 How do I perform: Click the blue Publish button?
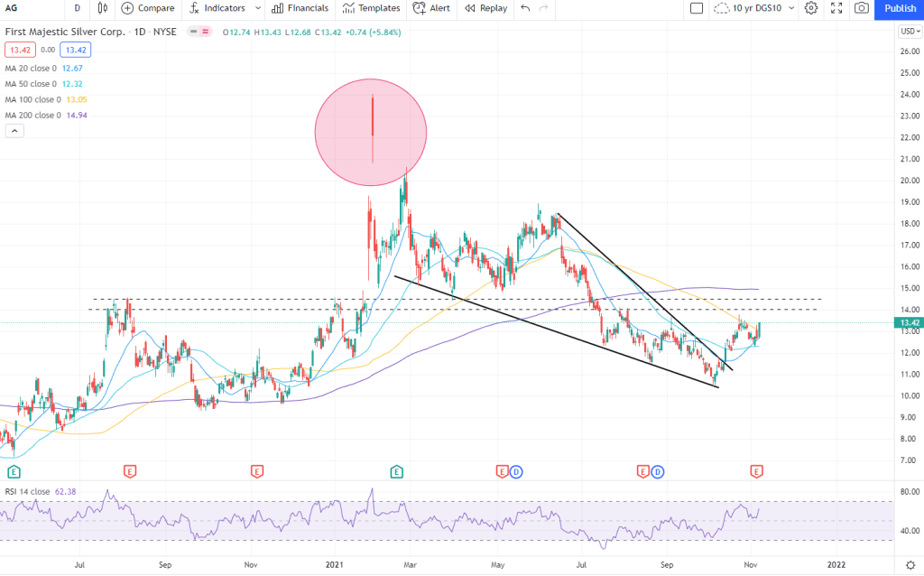(899, 8)
